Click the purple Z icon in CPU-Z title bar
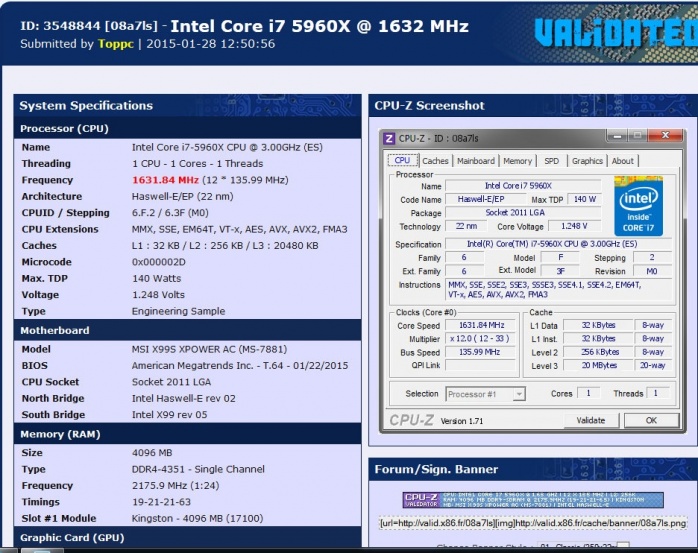The image size is (698, 553). [389, 138]
